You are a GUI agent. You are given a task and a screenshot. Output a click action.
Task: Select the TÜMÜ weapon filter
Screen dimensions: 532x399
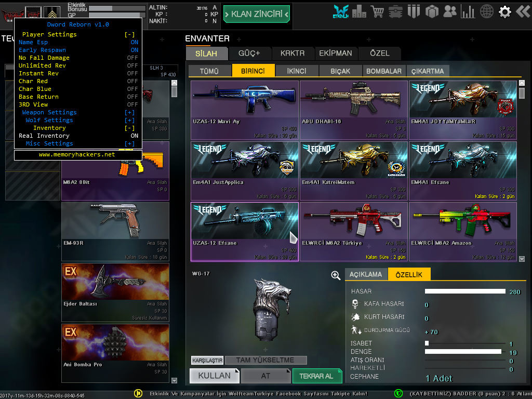(209, 71)
